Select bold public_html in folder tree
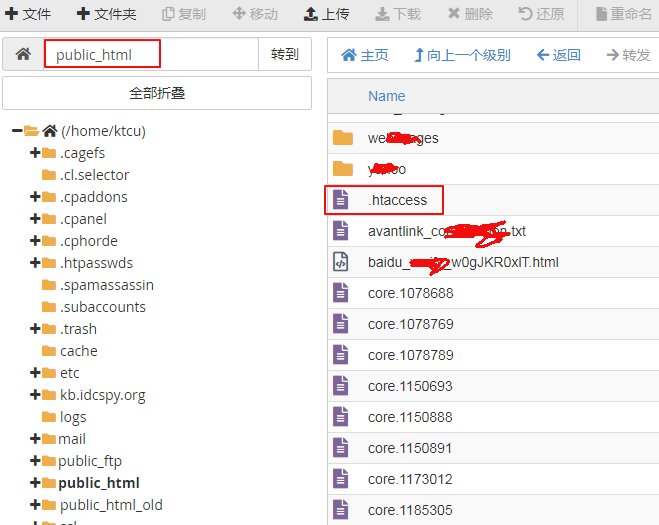The image size is (659, 525). 99,483
